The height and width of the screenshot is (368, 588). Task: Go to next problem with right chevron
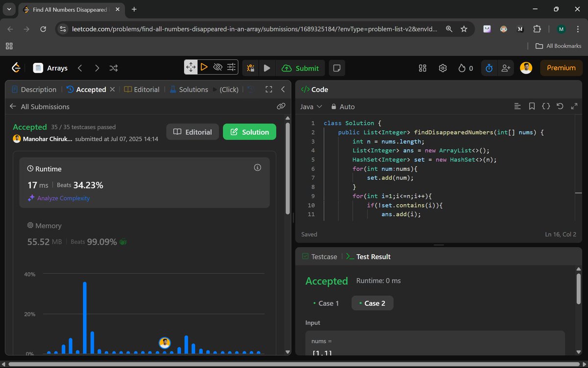tap(97, 68)
